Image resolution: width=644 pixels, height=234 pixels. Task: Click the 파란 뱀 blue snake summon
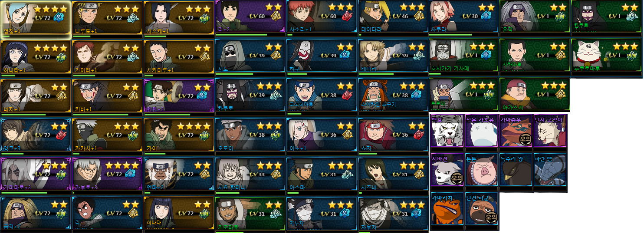point(550,169)
